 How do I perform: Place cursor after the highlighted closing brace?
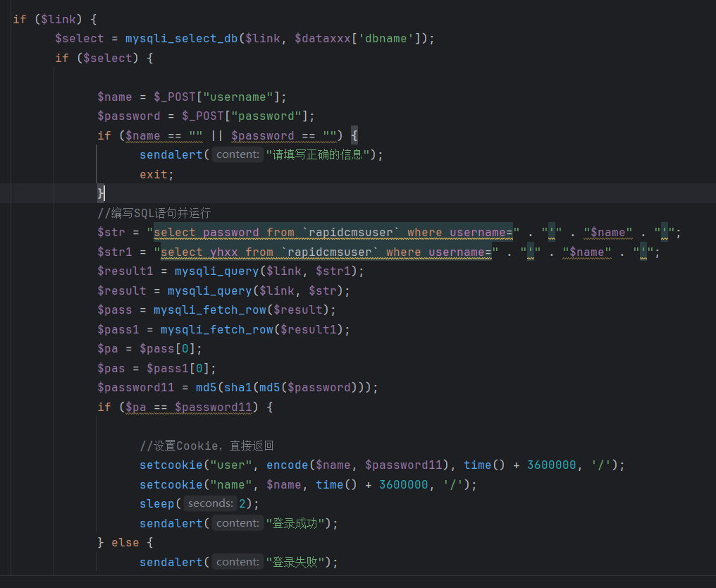(x=105, y=193)
